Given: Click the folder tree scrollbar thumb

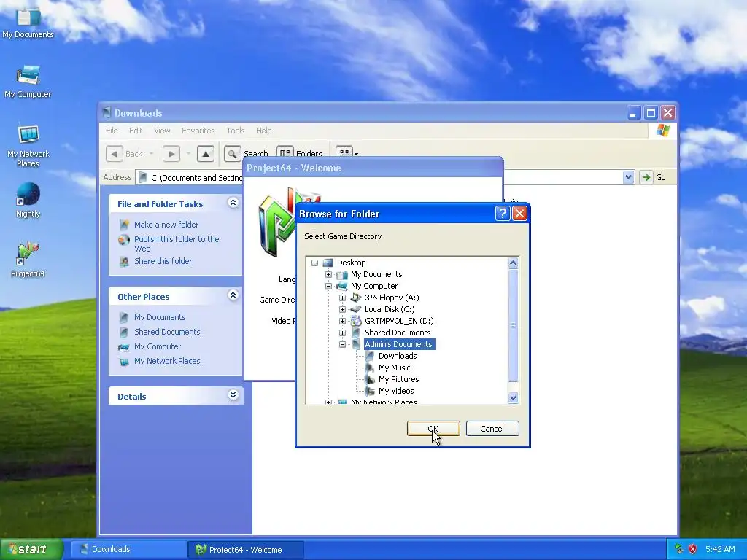Looking at the screenshot, I should [x=513, y=325].
